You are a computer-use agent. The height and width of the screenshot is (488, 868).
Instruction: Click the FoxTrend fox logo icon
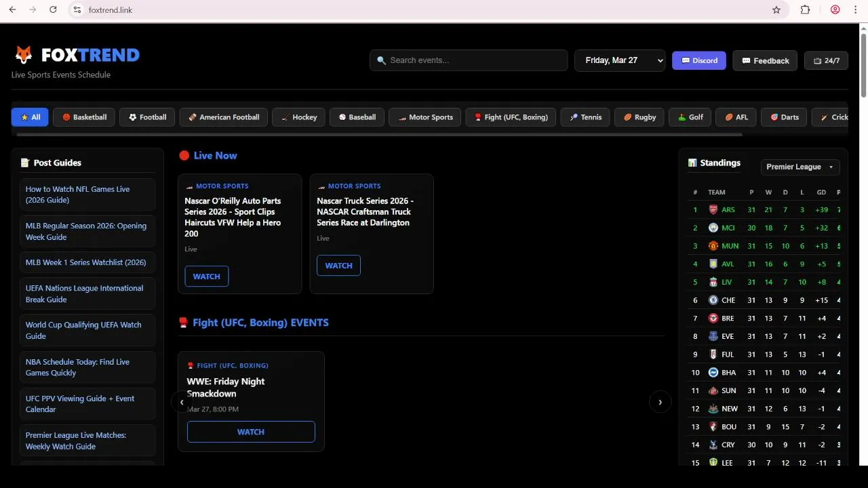[x=24, y=55]
